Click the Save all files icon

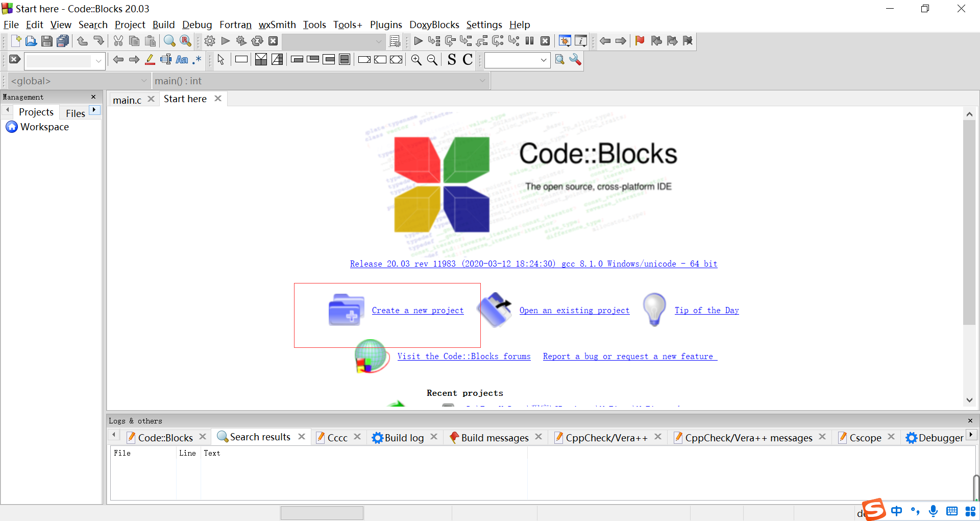[x=62, y=41]
